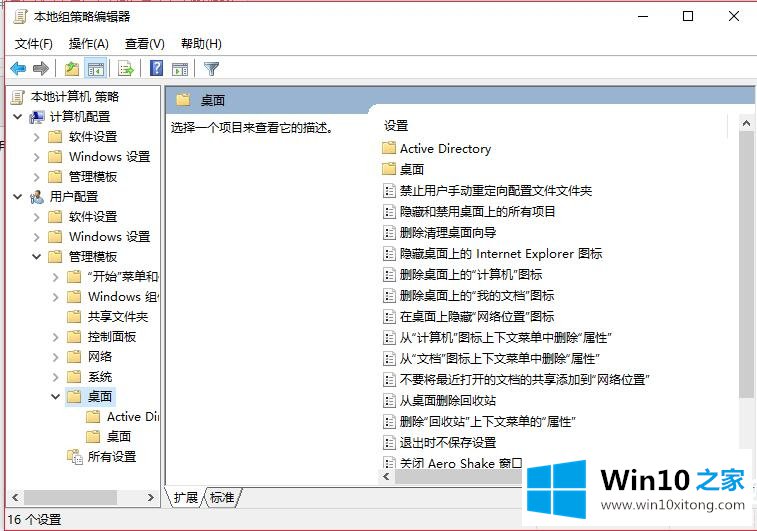
Task: Open the 帮助(H) menu
Action: click(201, 44)
